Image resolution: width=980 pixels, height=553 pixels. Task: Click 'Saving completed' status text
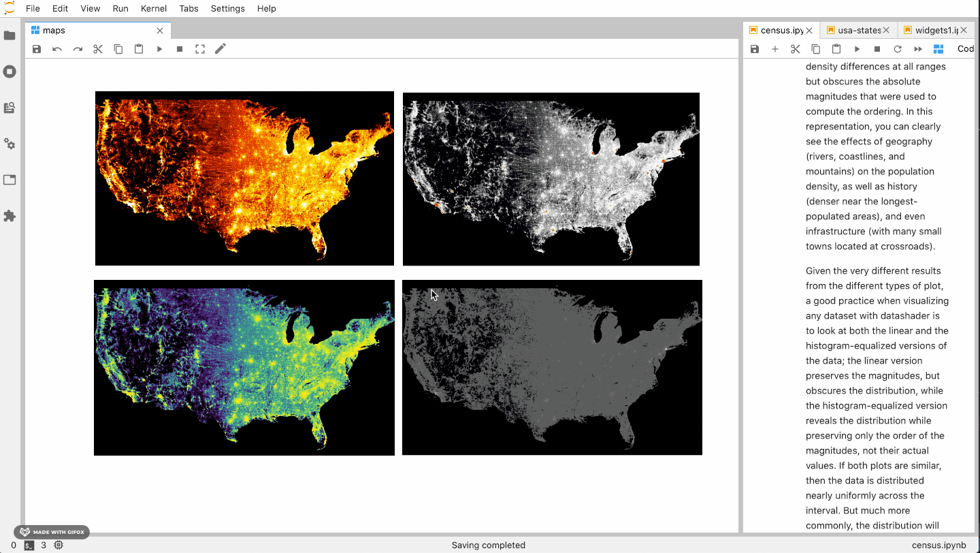(x=489, y=546)
